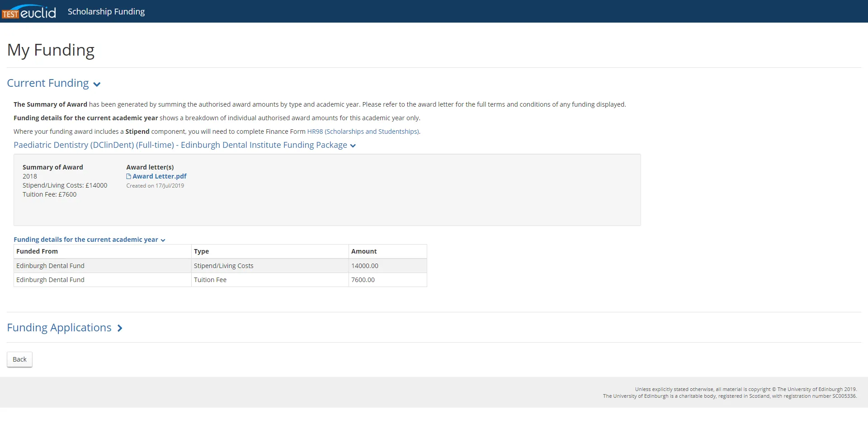
Task: Click the right chevron beside Funding Applications
Action: pyautogui.click(x=120, y=329)
